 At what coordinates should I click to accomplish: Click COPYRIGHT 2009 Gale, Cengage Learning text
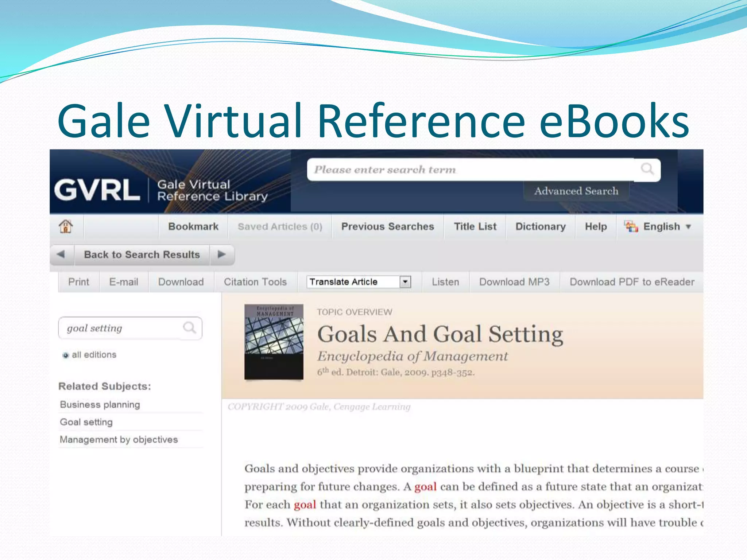(319, 407)
